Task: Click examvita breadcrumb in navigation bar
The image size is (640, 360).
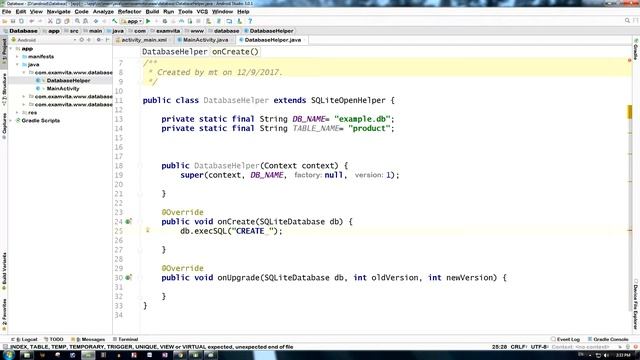Action: point(166,31)
